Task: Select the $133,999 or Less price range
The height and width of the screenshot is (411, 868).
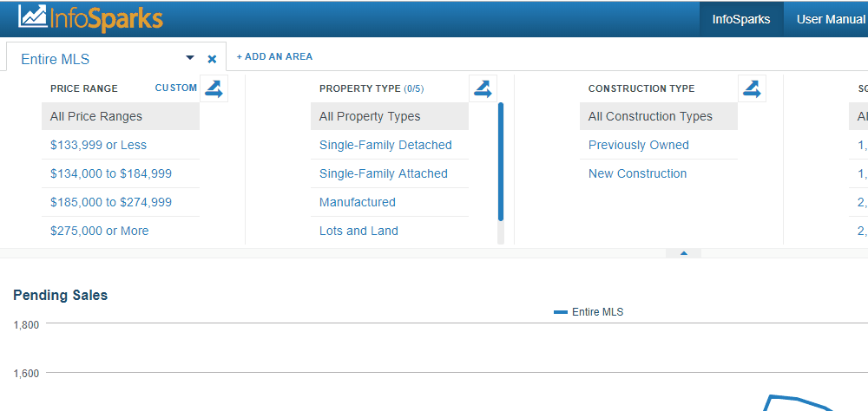Action: [98, 145]
